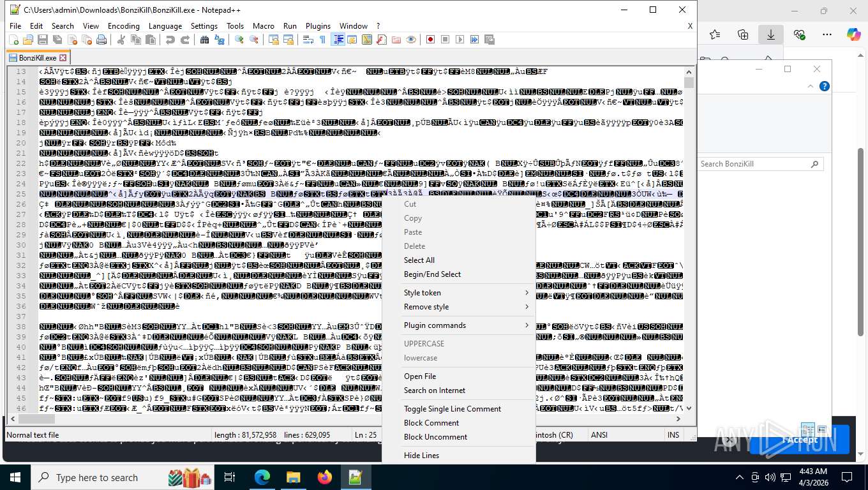Stop macro recording square icon
868x490 pixels.
445,40
